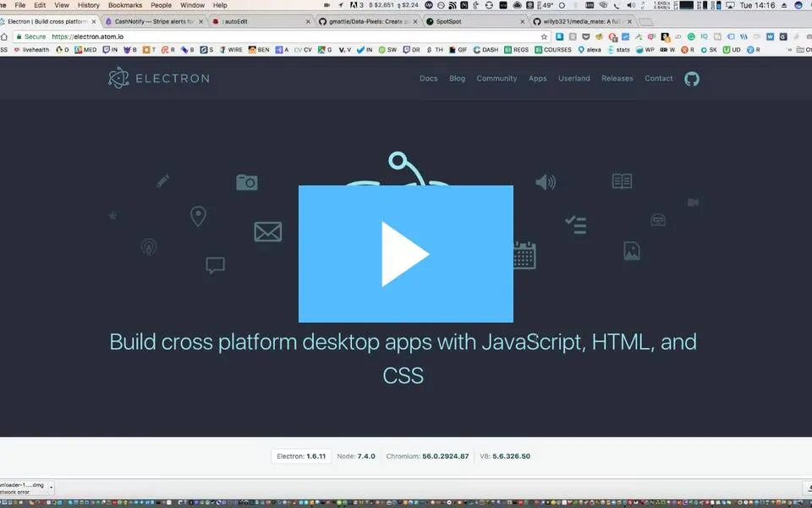Click the Electron: 1.6.11 version badge
The height and width of the screenshot is (508, 812).
point(301,456)
